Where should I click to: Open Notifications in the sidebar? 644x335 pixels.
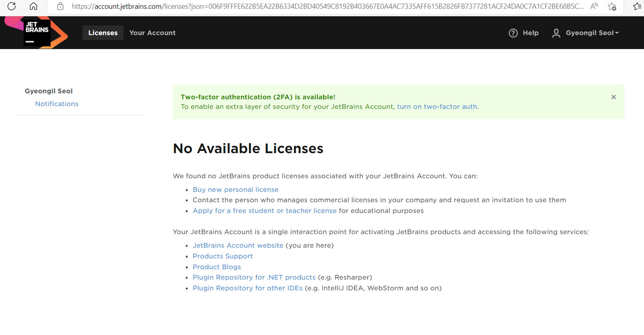click(57, 104)
